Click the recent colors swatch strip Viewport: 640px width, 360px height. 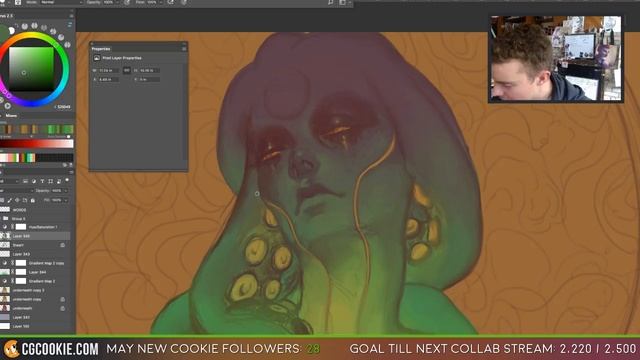pyautogui.click(x=36, y=158)
